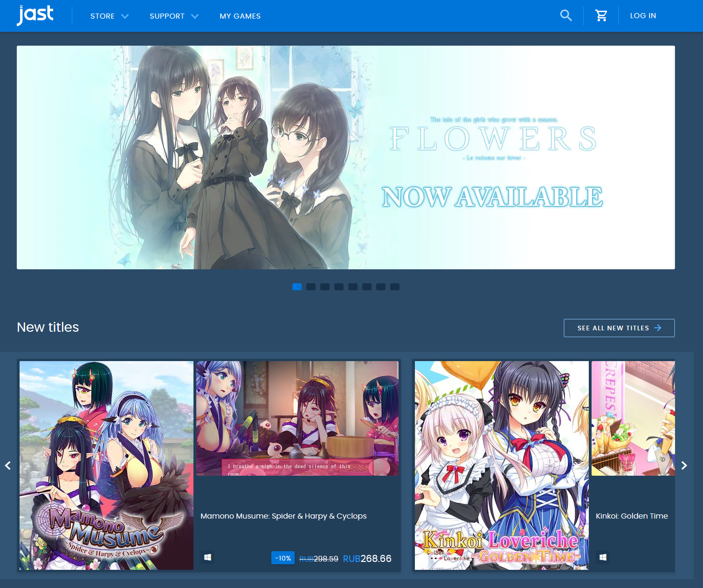Advance new titles with right arrow
The height and width of the screenshot is (588, 703).
(684, 465)
